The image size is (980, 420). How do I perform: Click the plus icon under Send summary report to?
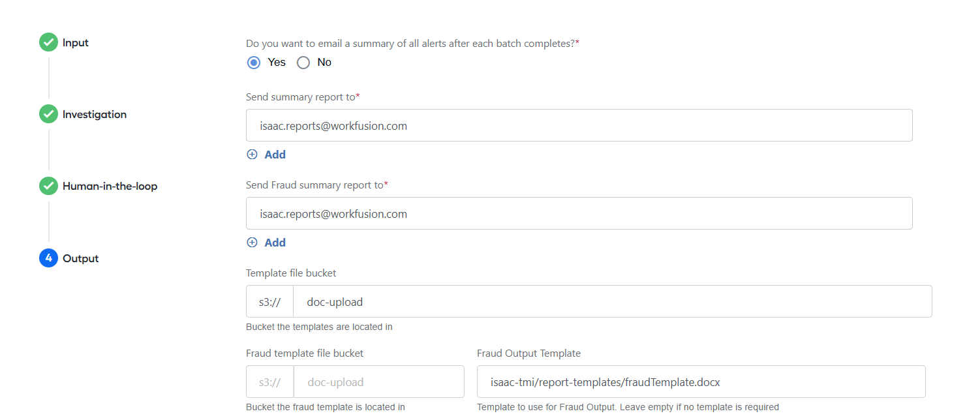[252, 155]
